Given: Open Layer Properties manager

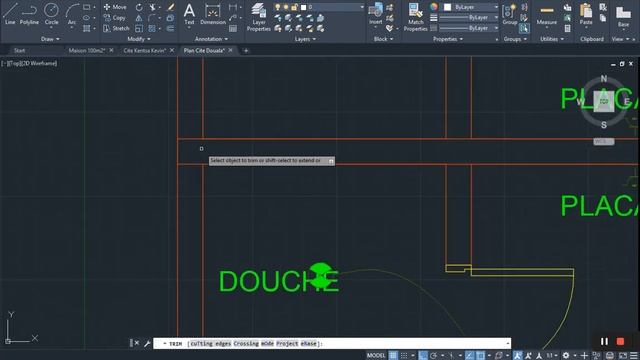Looking at the screenshot, I should [259, 17].
